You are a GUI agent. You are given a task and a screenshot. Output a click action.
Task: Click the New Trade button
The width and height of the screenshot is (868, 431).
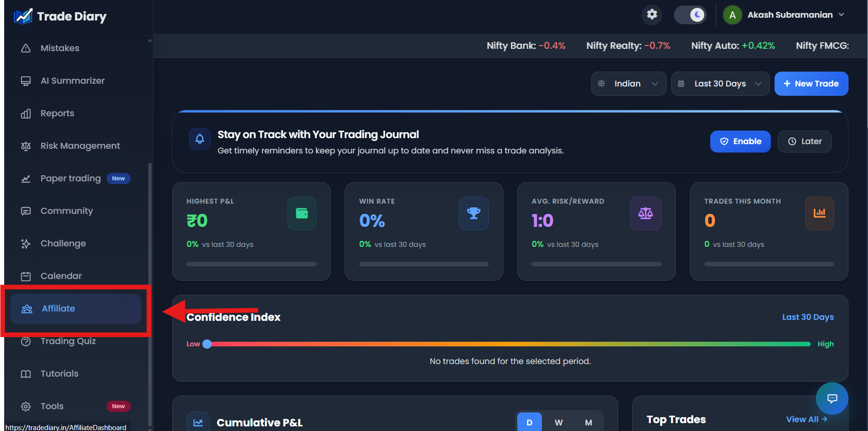pos(811,84)
